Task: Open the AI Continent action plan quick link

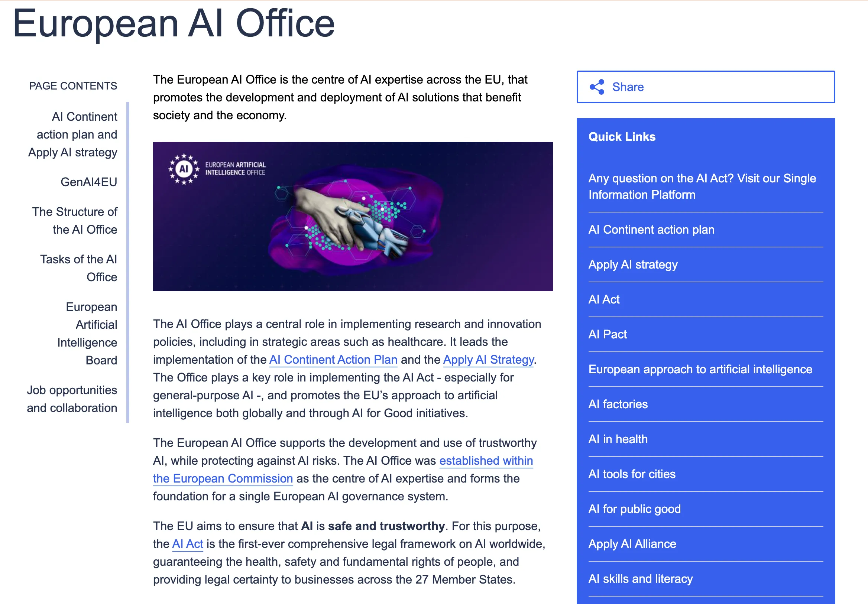Action: pyautogui.click(x=651, y=229)
